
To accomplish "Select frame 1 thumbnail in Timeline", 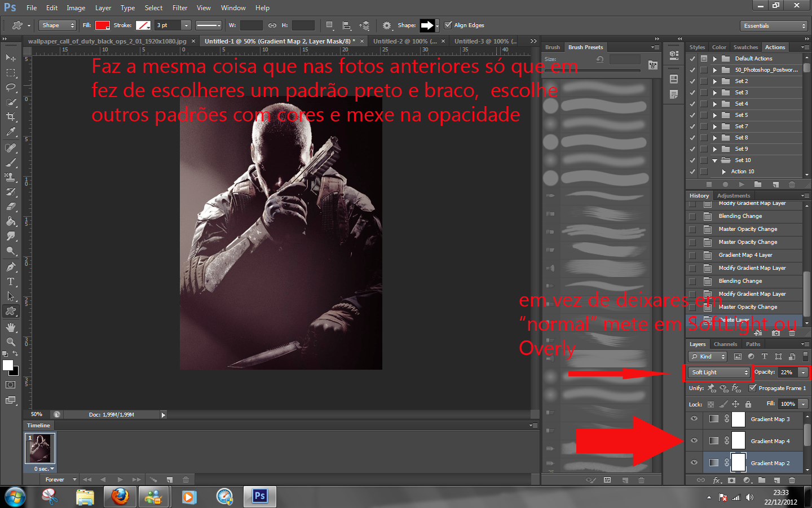I will tap(40, 449).
